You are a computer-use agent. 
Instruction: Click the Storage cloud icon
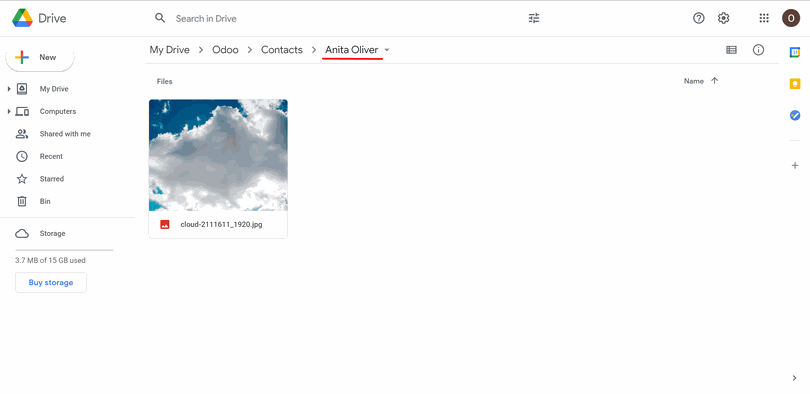(22, 233)
